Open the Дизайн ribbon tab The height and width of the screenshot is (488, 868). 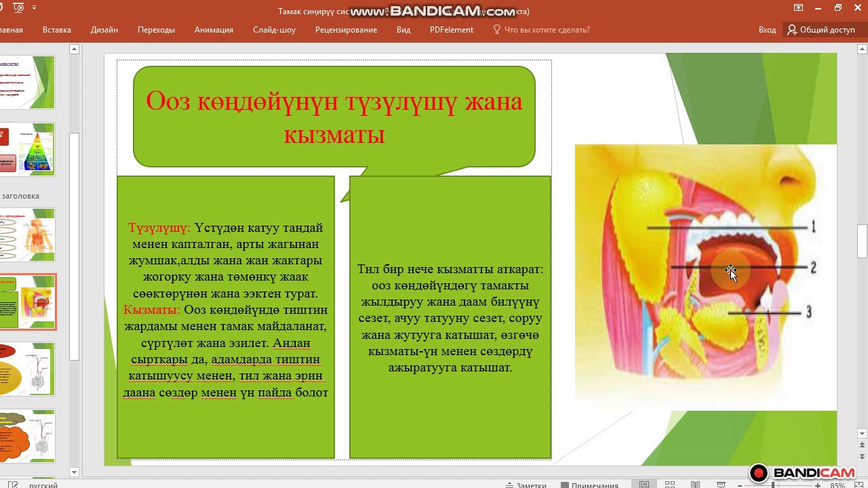104,30
